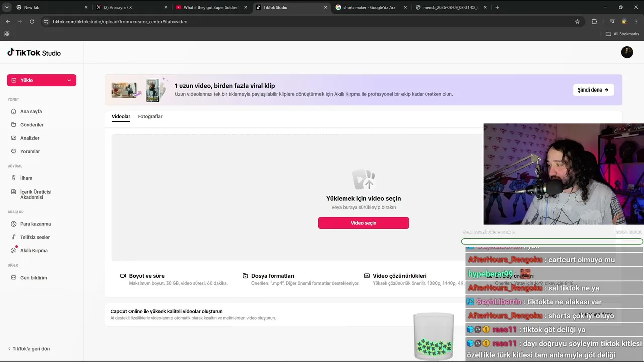This screenshot has height=362, width=644.
Task: Open the profile avatar menu
Action: point(627,52)
